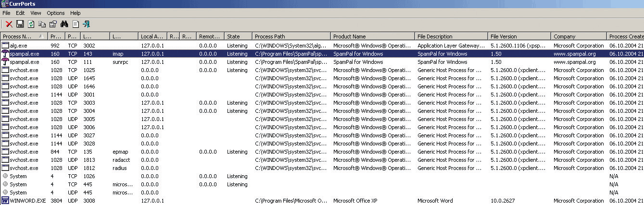Click the epmap port name cell
Viewport: 644px width, 205px height.
120,152
